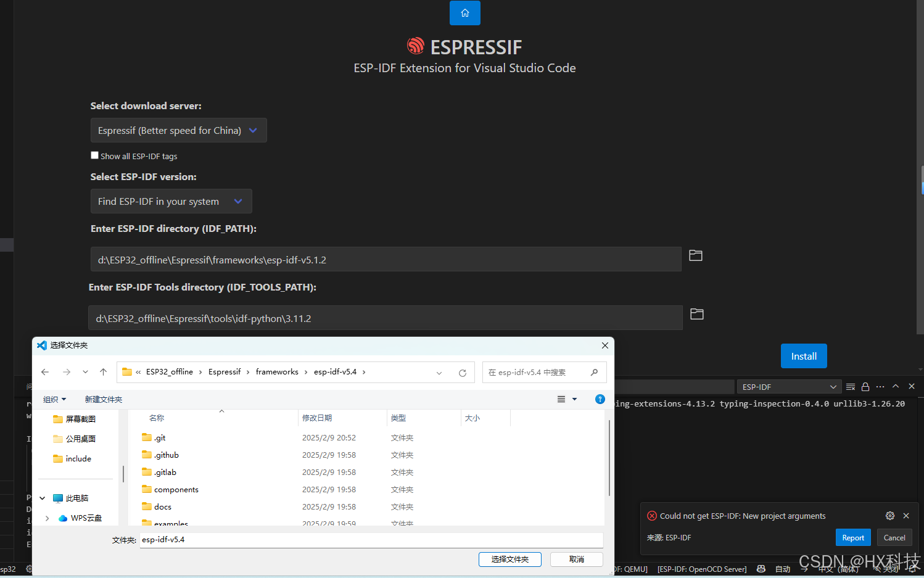
Task: Go back in the folder dialog
Action: (x=45, y=372)
